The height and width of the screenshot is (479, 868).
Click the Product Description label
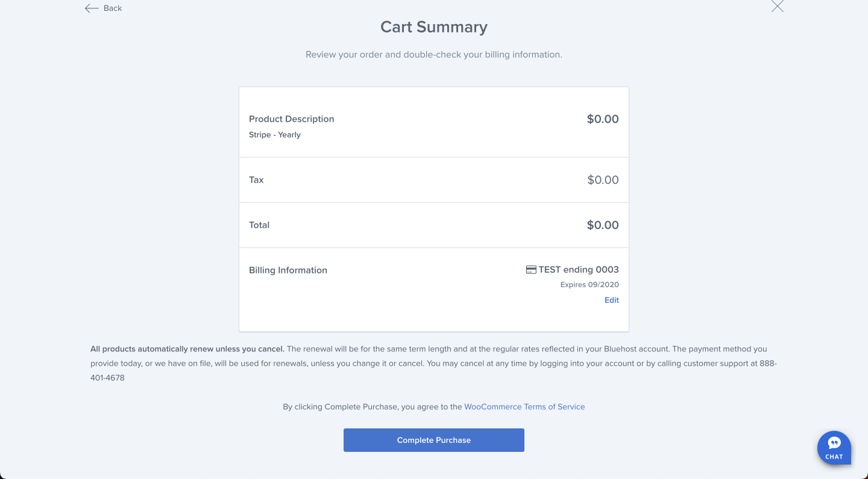click(291, 119)
